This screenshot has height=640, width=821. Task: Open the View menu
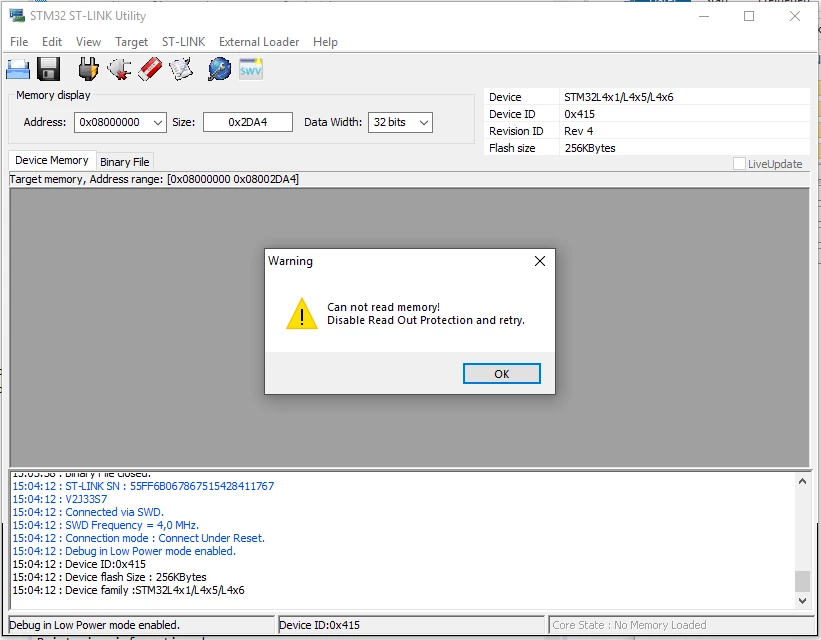coord(88,42)
